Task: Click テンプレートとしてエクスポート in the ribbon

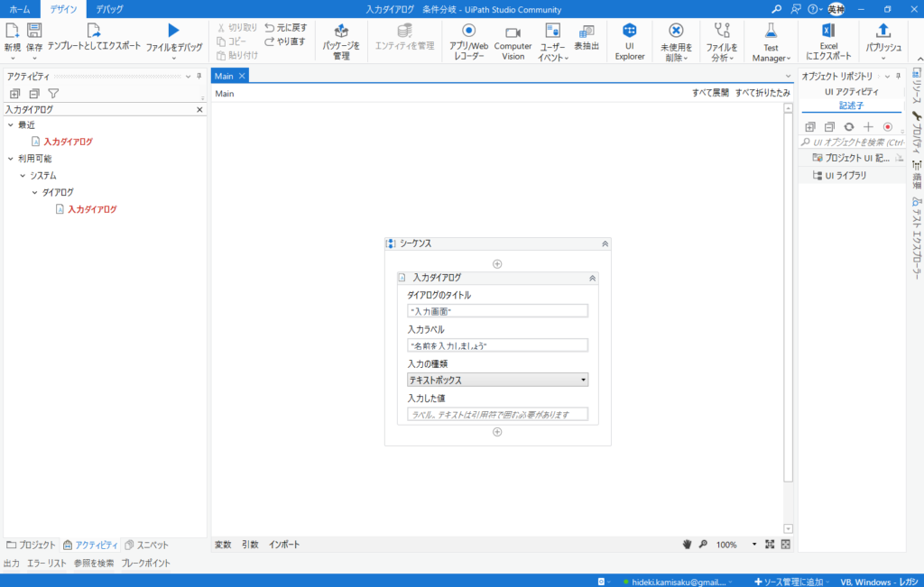Action: point(94,38)
